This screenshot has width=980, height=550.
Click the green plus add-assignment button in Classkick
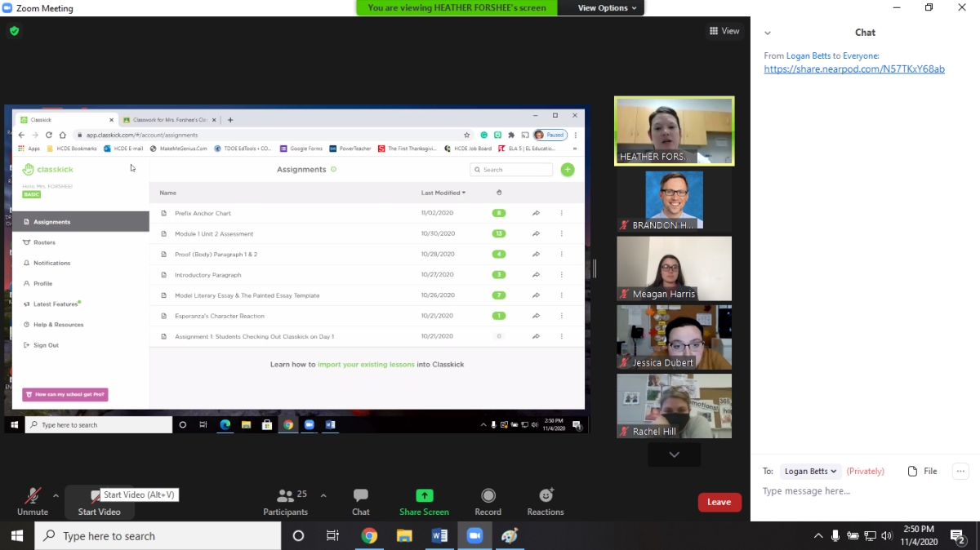point(568,170)
